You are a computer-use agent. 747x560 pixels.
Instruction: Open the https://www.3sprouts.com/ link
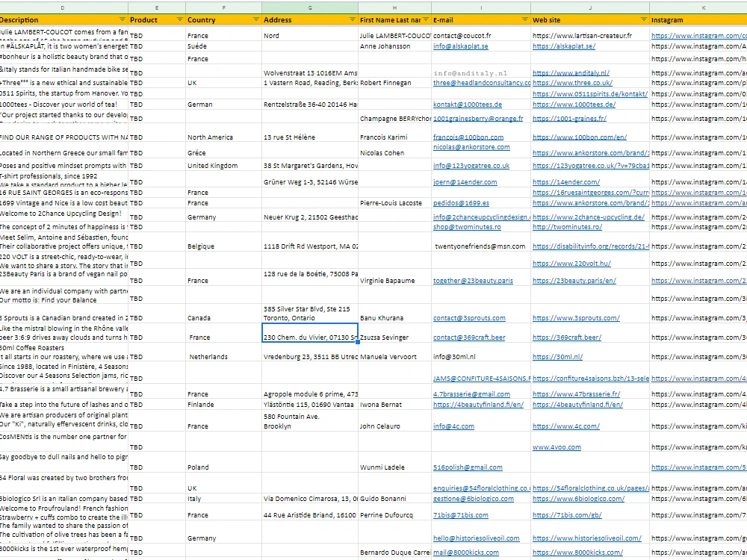point(576,317)
